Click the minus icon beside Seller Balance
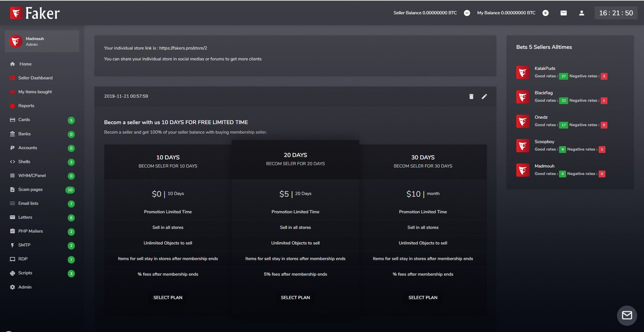This screenshot has height=332, width=644. pyautogui.click(x=467, y=13)
